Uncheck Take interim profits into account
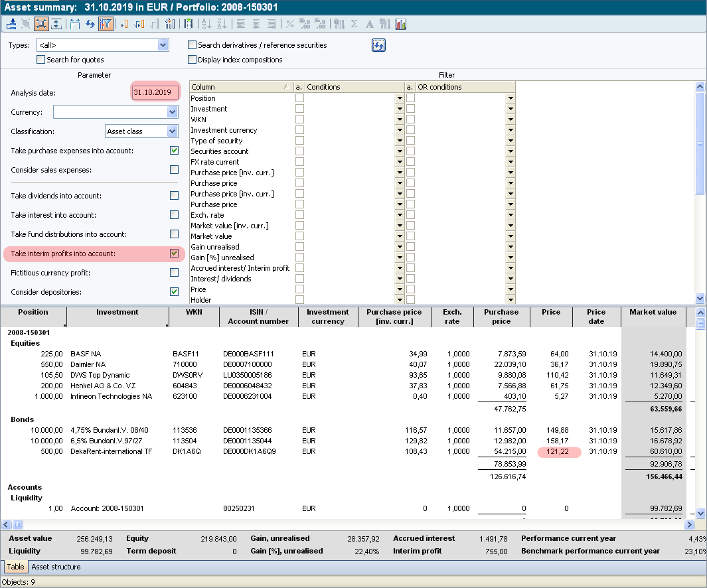The width and height of the screenshot is (707, 588). (x=174, y=254)
